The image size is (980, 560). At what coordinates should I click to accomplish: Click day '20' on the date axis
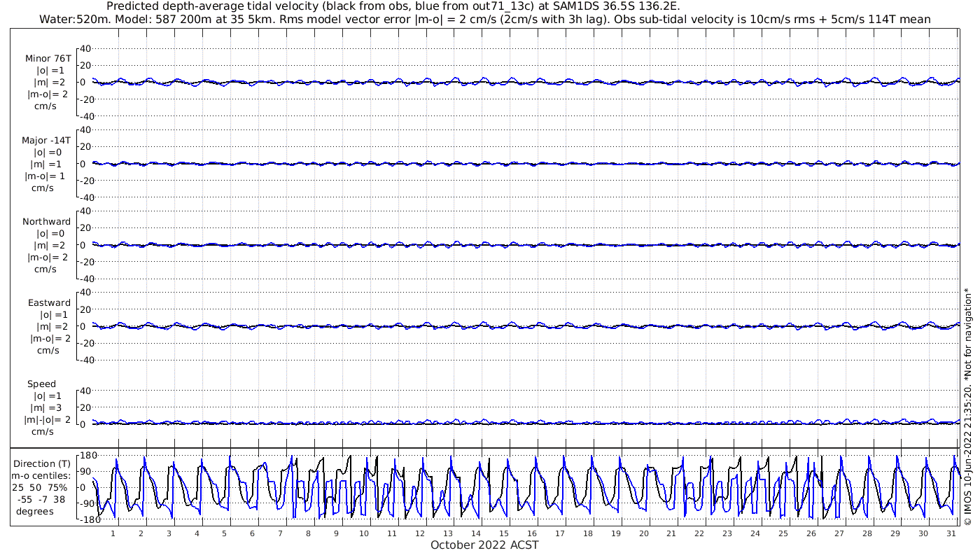(643, 533)
